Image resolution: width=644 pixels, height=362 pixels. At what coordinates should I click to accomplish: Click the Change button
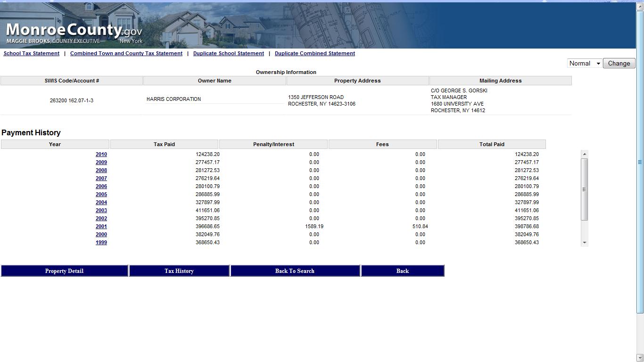(619, 63)
